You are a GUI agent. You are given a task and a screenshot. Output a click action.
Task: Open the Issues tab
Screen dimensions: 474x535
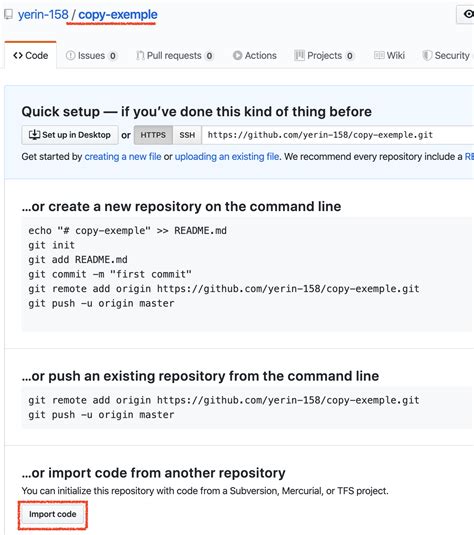pyautogui.click(x=91, y=55)
